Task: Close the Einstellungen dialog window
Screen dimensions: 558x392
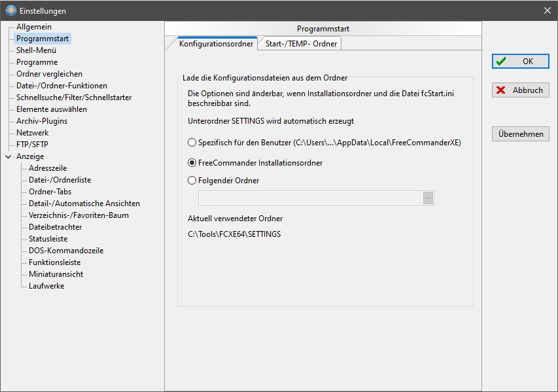Action: (x=548, y=10)
